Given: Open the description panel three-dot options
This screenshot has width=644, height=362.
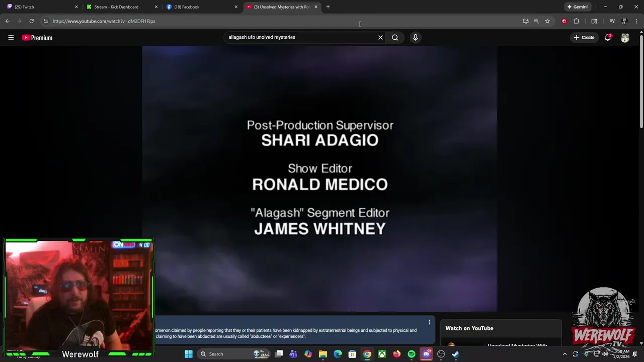Looking at the screenshot, I should pos(429,322).
